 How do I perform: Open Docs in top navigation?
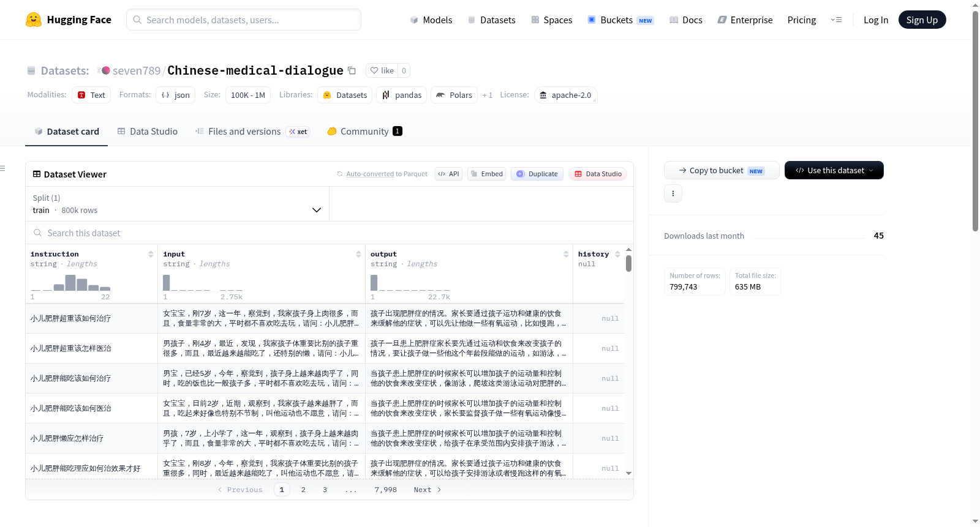[686, 20]
